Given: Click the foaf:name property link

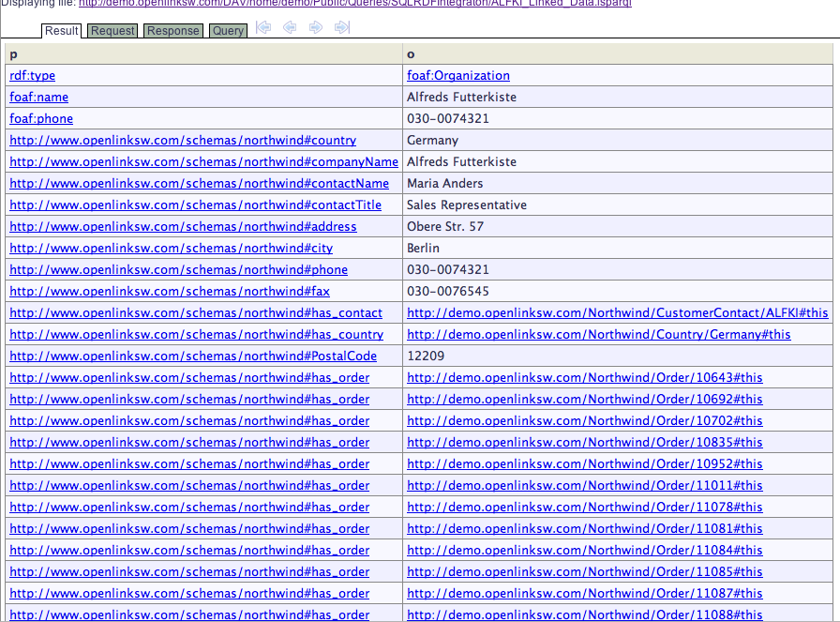Looking at the screenshot, I should [38, 98].
